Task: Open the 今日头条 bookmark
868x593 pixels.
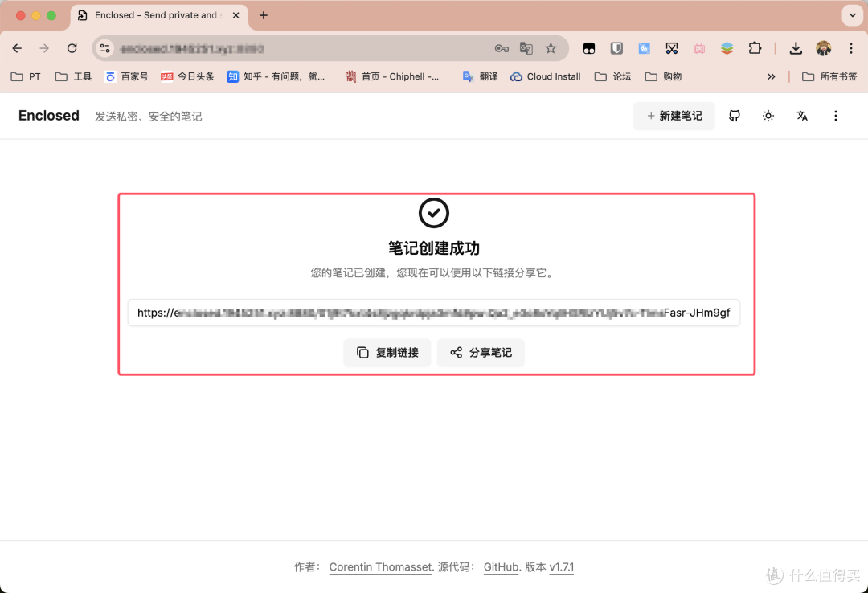Action: point(187,76)
